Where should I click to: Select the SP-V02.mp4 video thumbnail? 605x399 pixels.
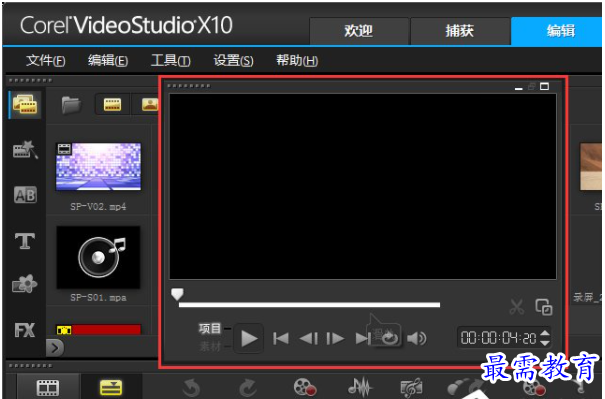(x=99, y=167)
